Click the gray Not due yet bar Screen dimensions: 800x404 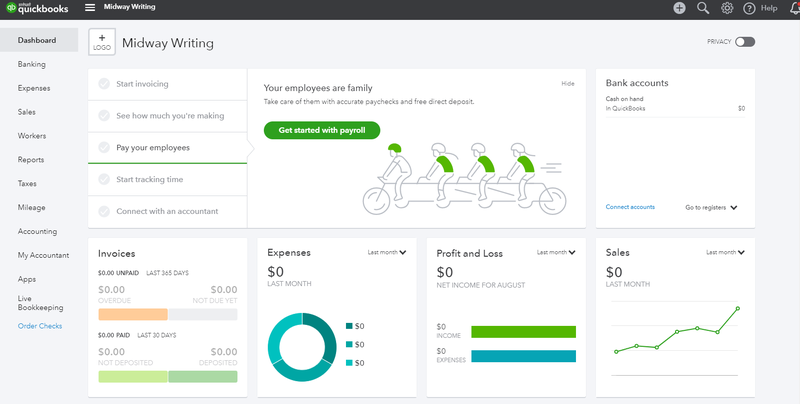tap(203, 314)
